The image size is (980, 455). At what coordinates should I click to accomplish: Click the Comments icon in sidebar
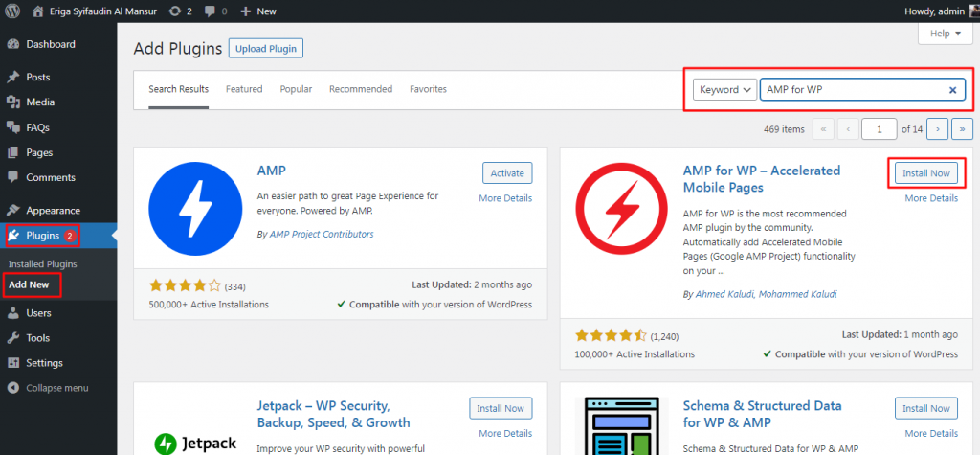[x=13, y=178]
